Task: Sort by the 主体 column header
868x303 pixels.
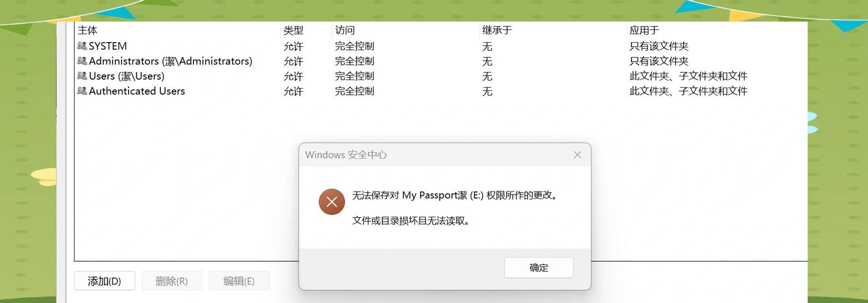Action: [x=177, y=30]
